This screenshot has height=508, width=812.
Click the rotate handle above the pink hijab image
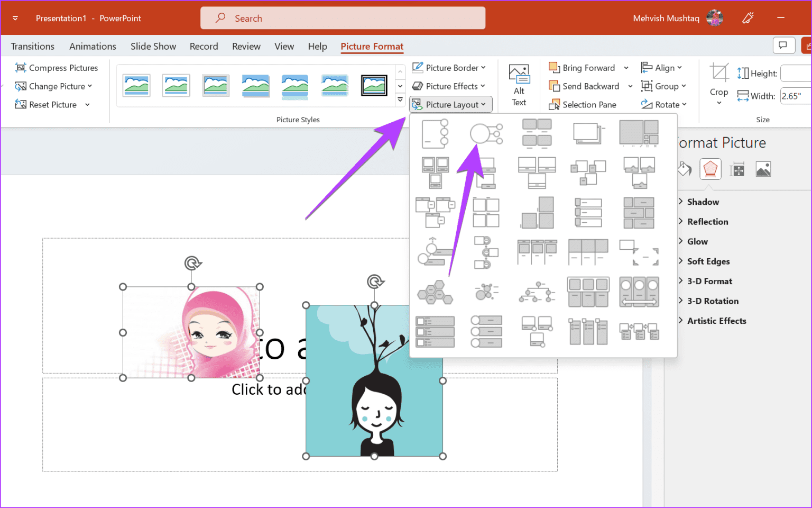pos(192,263)
